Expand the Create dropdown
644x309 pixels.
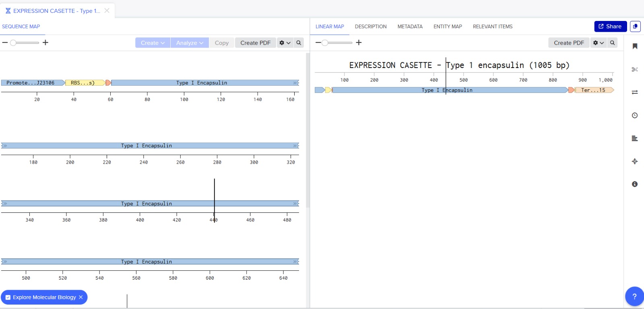[x=153, y=43]
